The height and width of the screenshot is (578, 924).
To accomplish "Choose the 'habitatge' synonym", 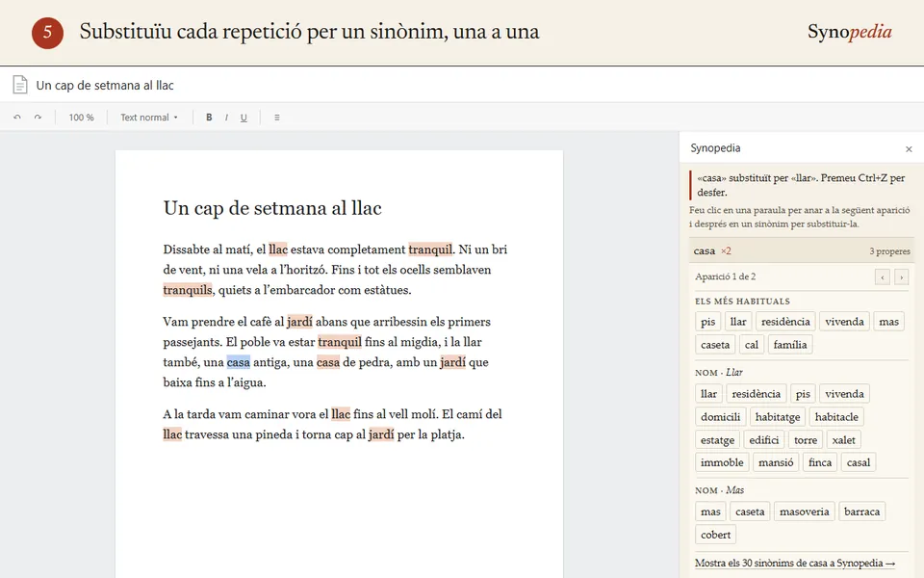I will [x=778, y=417].
